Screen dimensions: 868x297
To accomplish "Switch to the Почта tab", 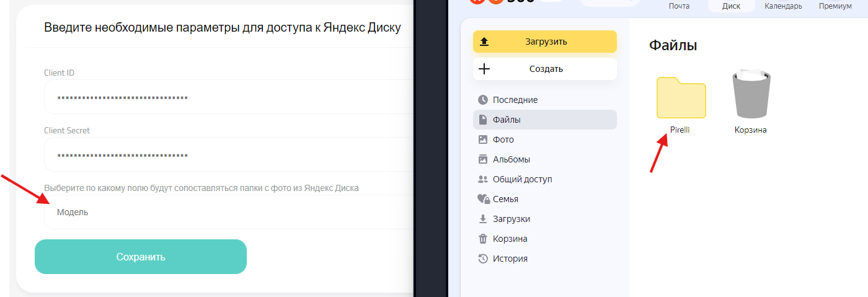I will [679, 6].
